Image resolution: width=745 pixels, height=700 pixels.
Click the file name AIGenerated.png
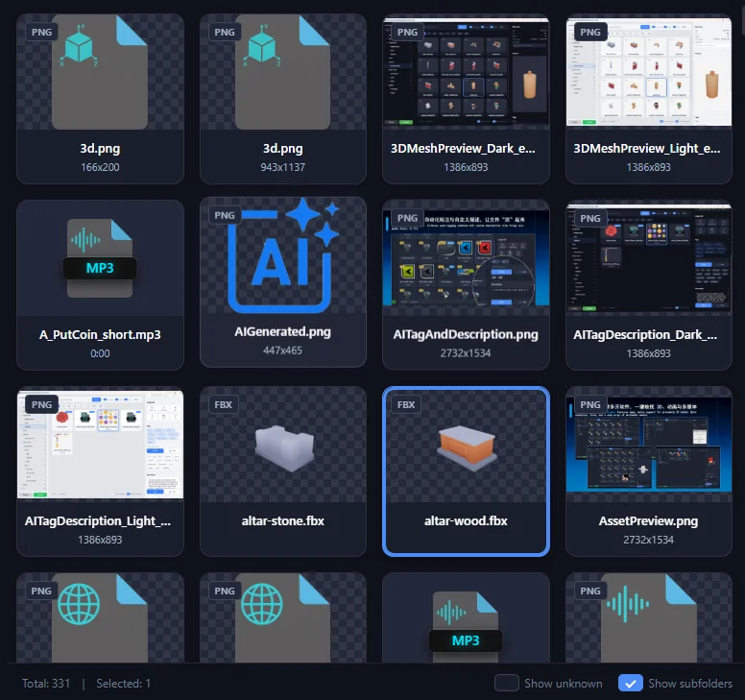282,331
